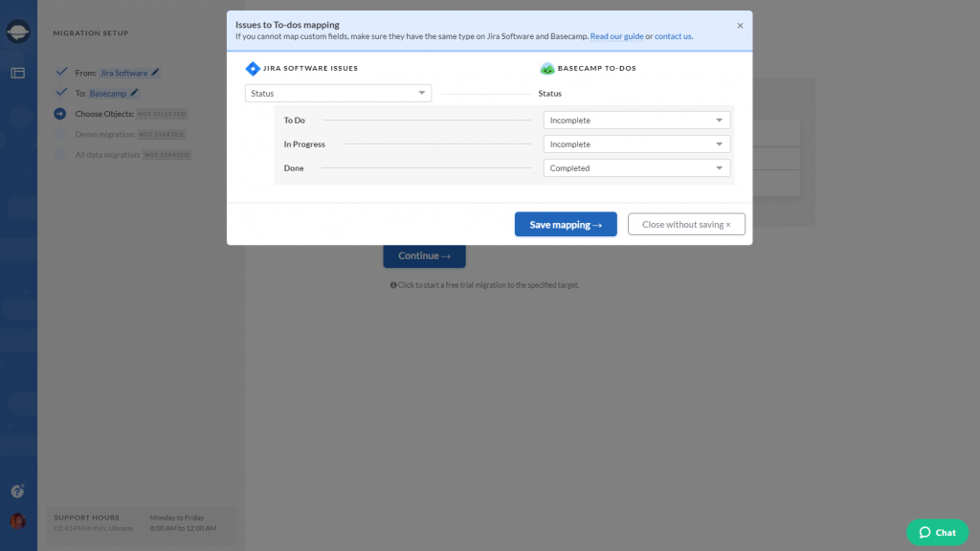The image size is (980, 551).
Task: Open the dashboard panel icon in the sidebar
Action: [x=17, y=73]
